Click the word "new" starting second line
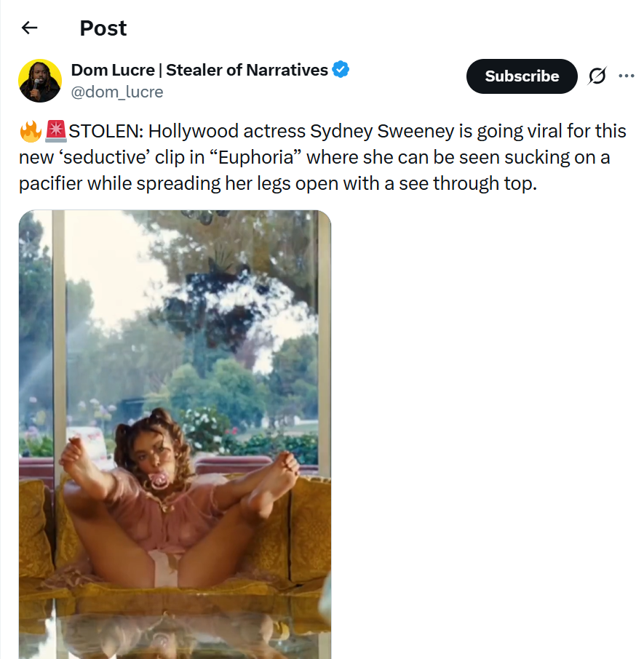This screenshot has height=659, width=644. [34, 157]
